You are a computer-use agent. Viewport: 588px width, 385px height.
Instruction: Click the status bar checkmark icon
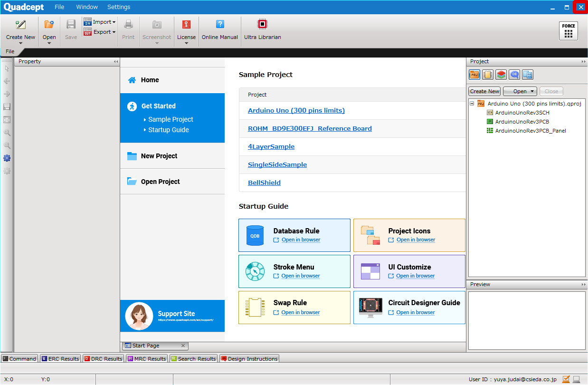[x=566, y=379]
